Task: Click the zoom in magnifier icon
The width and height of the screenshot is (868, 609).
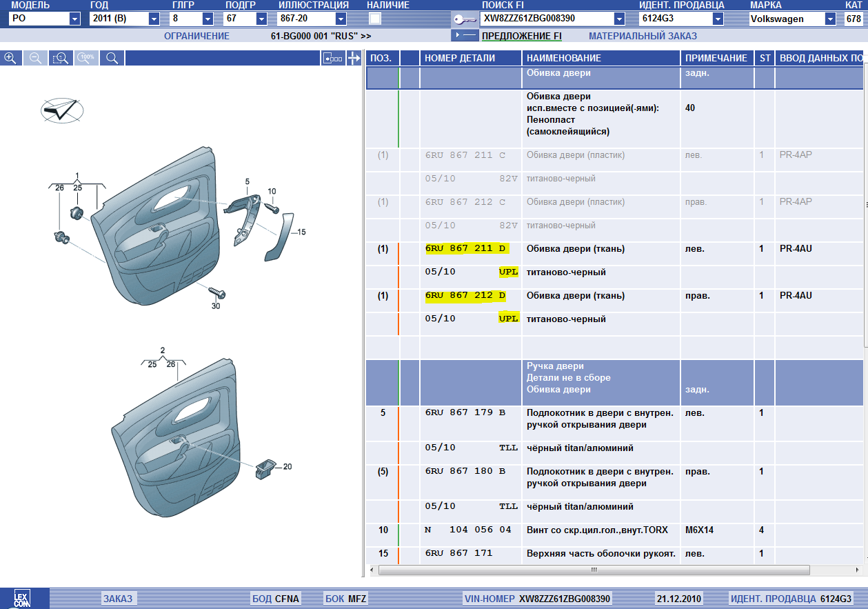Action: click(10, 59)
